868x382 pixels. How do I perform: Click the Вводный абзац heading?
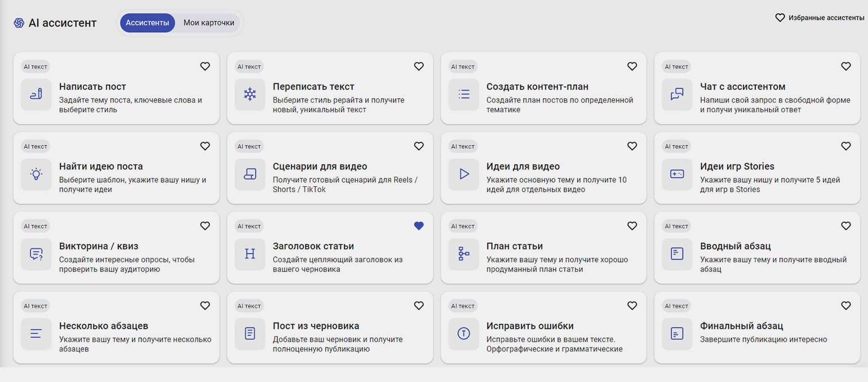tap(736, 246)
